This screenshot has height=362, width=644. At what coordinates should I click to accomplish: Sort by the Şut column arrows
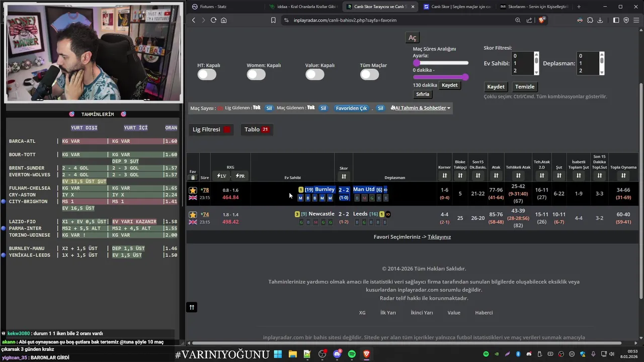tap(559, 175)
